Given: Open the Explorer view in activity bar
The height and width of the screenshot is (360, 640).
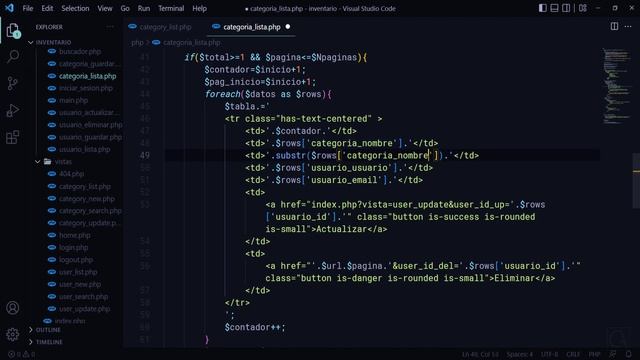Looking at the screenshot, I should (x=13, y=30).
